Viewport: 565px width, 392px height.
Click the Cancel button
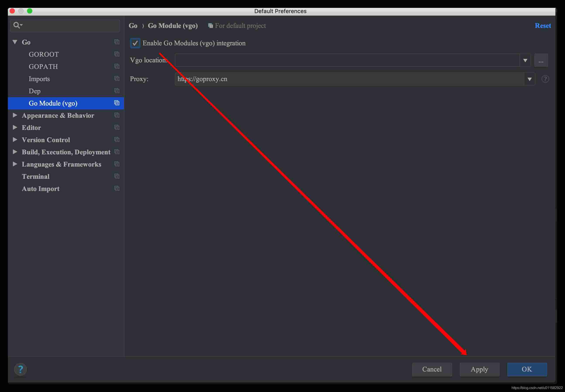[432, 369]
